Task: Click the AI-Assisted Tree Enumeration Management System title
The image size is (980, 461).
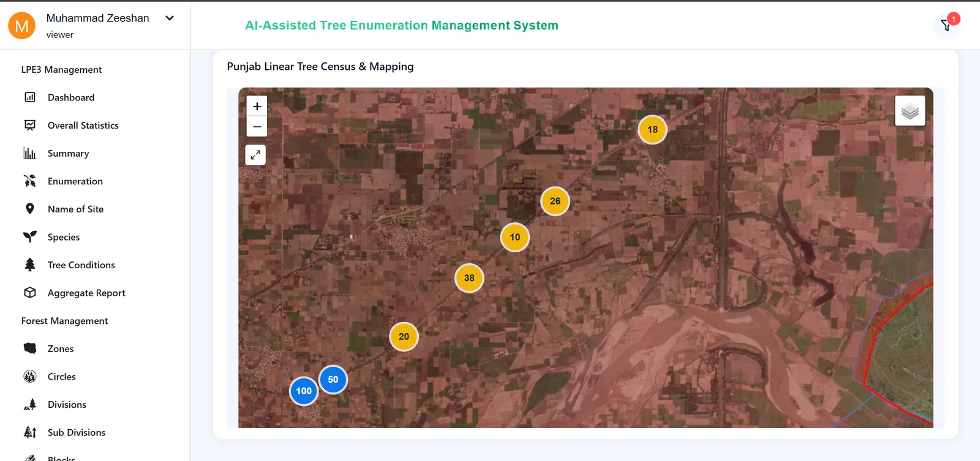Action: 402,26
